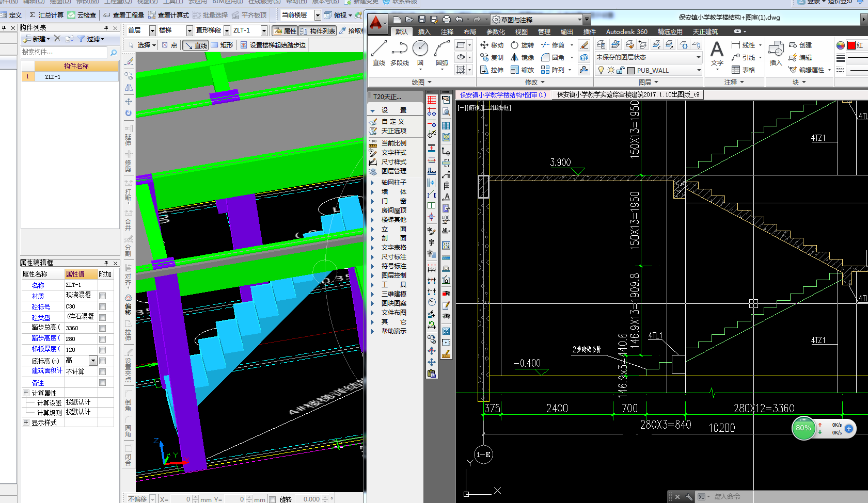Toggle the Properties (属性) panel button

[285, 31]
